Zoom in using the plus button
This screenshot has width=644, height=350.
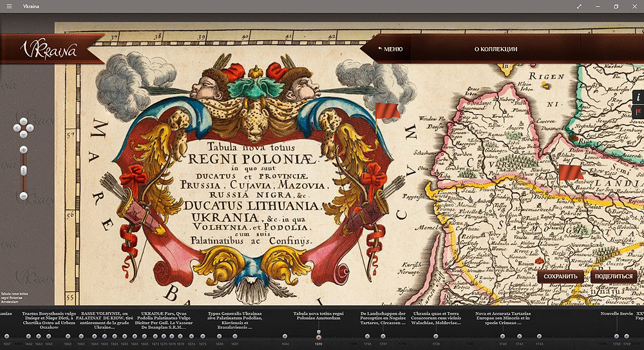pyautogui.click(x=23, y=150)
